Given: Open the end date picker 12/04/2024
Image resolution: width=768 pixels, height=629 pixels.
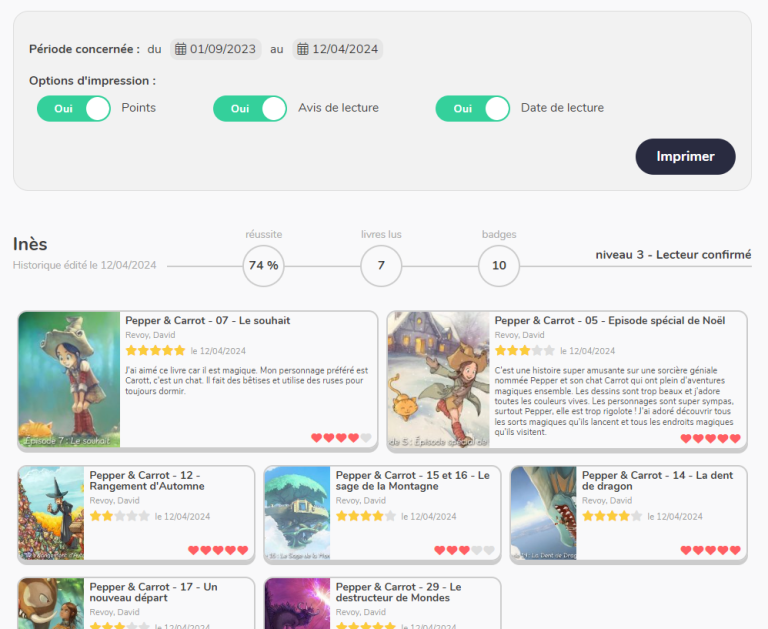Looking at the screenshot, I should tap(345, 49).
